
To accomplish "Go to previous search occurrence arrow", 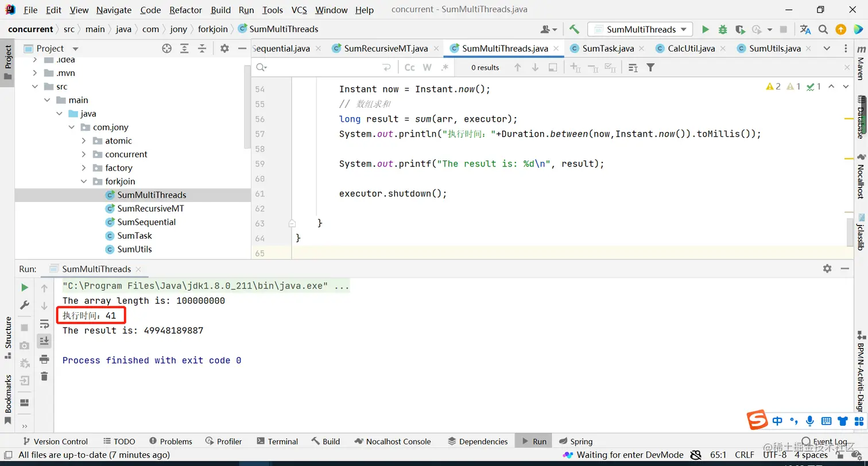I will (x=517, y=68).
